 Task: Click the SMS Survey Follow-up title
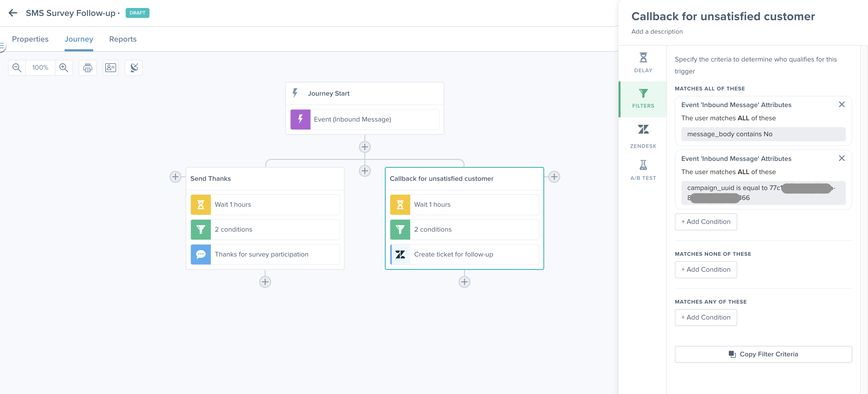point(71,13)
